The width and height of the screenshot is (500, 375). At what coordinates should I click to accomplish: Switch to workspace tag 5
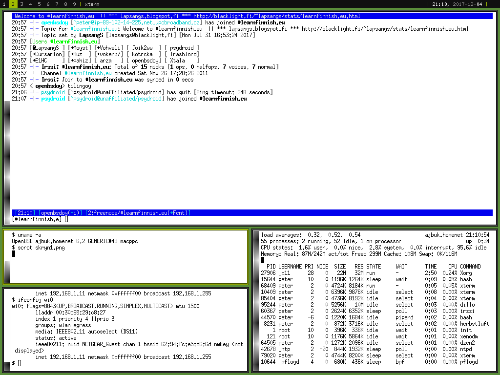39,4
